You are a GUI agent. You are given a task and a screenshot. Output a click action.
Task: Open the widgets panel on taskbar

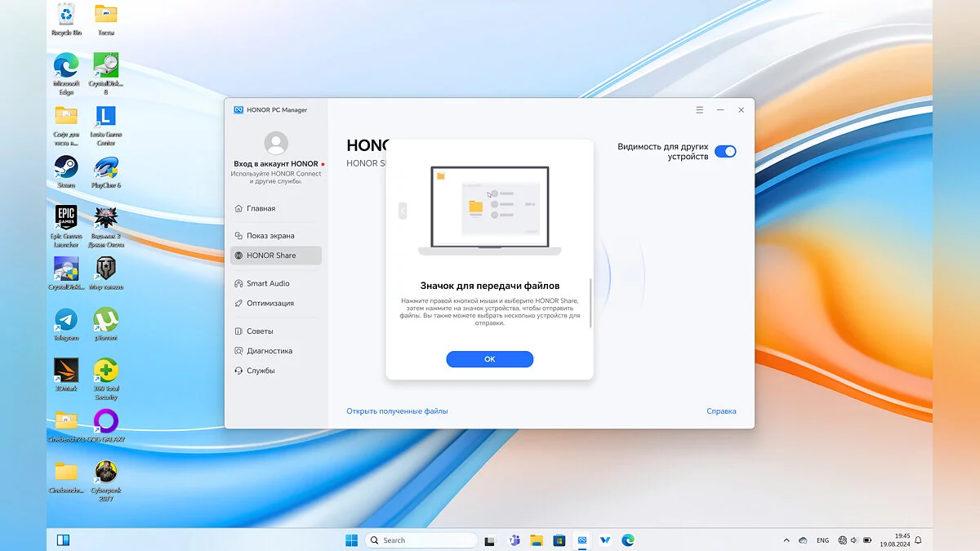pyautogui.click(x=63, y=540)
